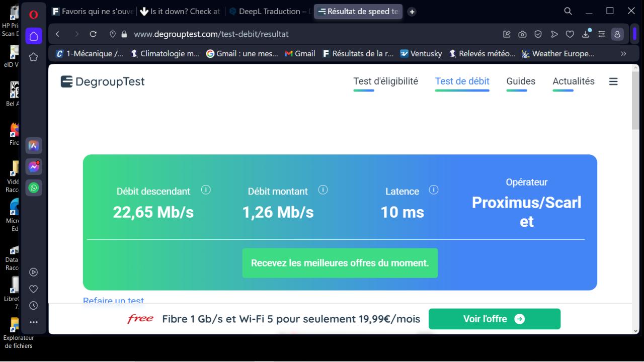
Task: Open a new tab with plus button
Action: click(412, 12)
